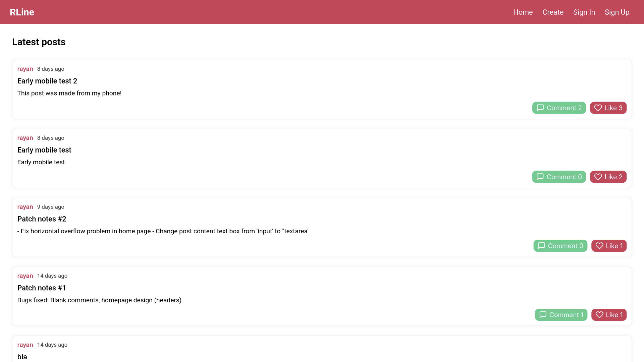Image resolution: width=644 pixels, height=362 pixels.
Task: Click the speech bubble icon on 'Early mobile test' post
Action: (540, 177)
